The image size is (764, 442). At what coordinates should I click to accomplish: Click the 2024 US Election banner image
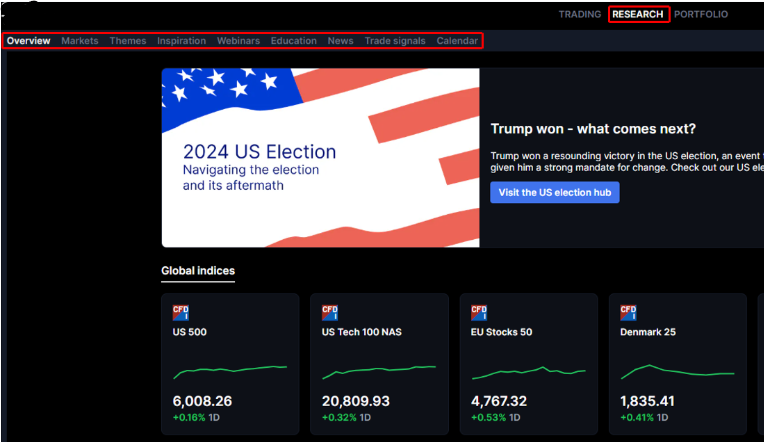tap(320, 157)
